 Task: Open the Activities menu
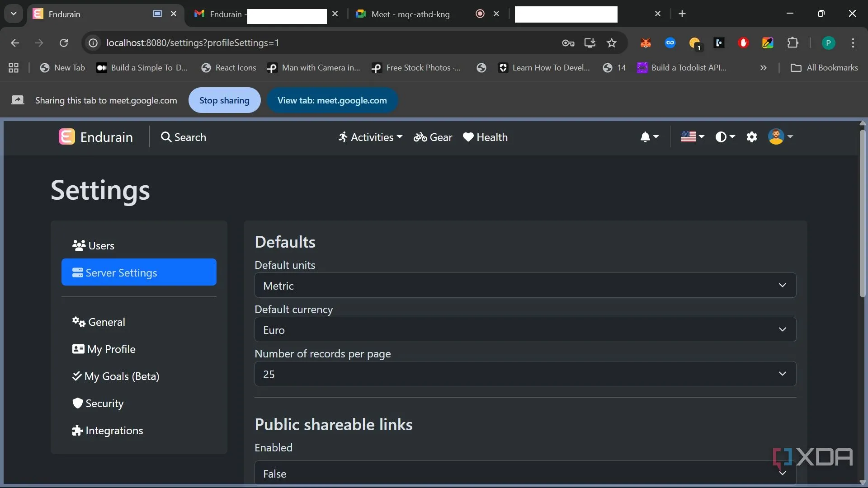(370, 138)
